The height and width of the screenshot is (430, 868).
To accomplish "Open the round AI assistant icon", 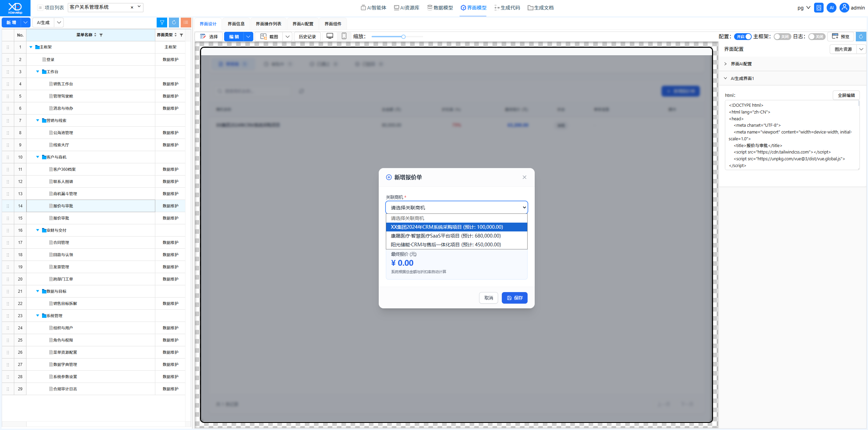I will (x=831, y=8).
